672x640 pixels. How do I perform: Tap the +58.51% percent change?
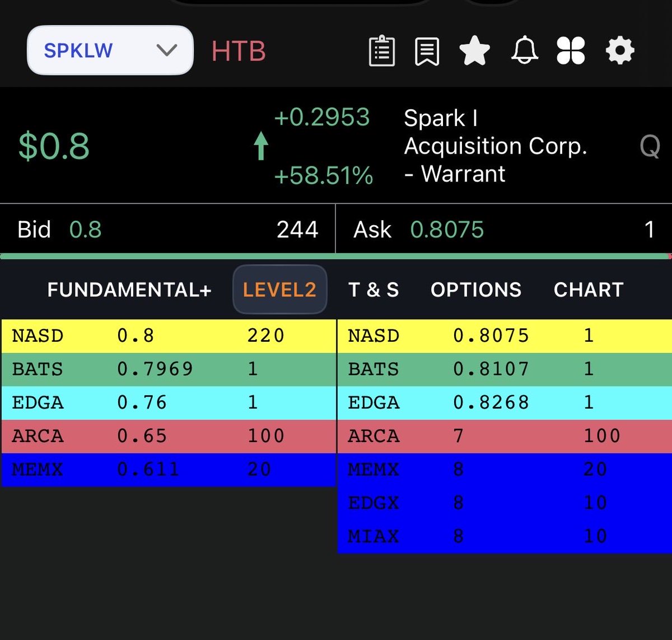click(324, 175)
